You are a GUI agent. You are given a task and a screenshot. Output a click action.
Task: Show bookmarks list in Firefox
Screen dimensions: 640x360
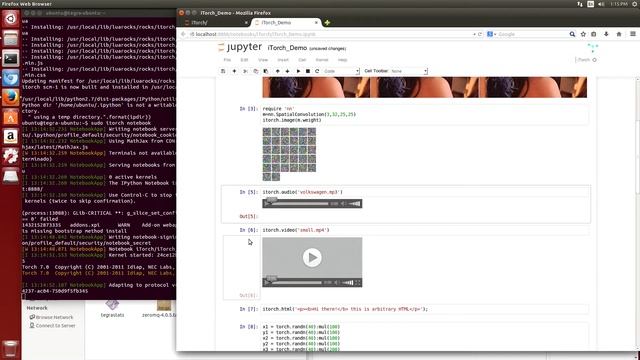point(594,34)
